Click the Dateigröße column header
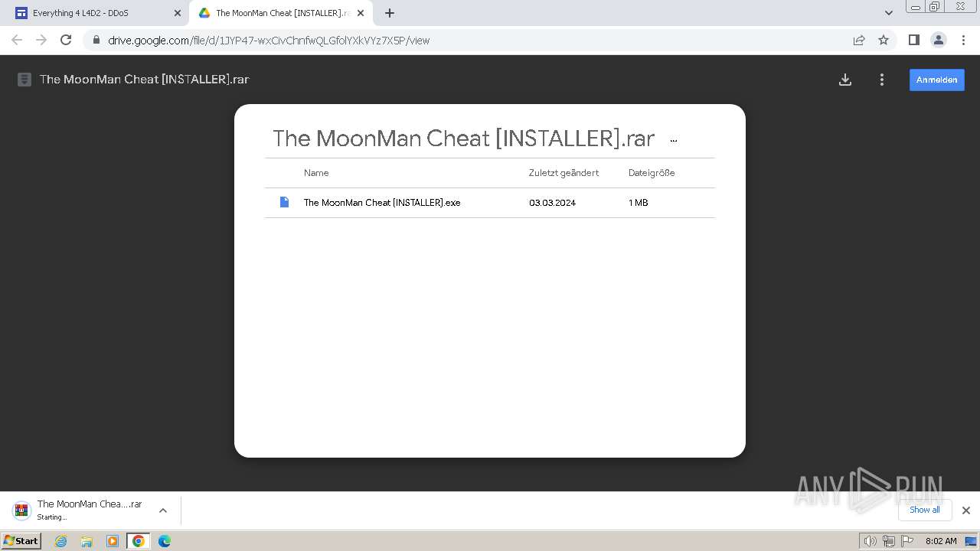The width and height of the screenshot is (980, 551). (652, 173)
